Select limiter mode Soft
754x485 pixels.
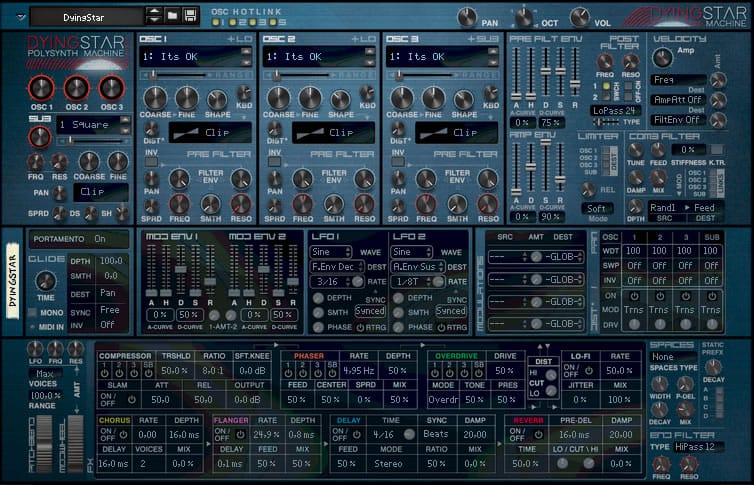pyautogui.click(x=597, y=209)
